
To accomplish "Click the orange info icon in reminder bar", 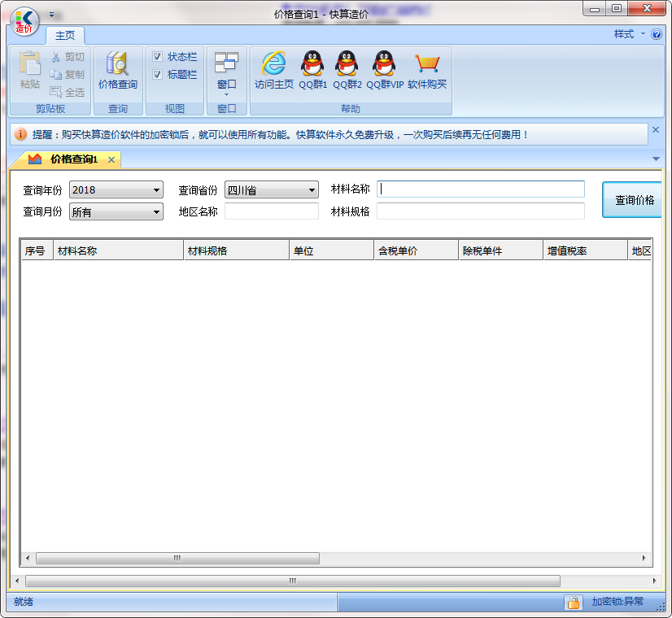I will (x=20, y=134).
